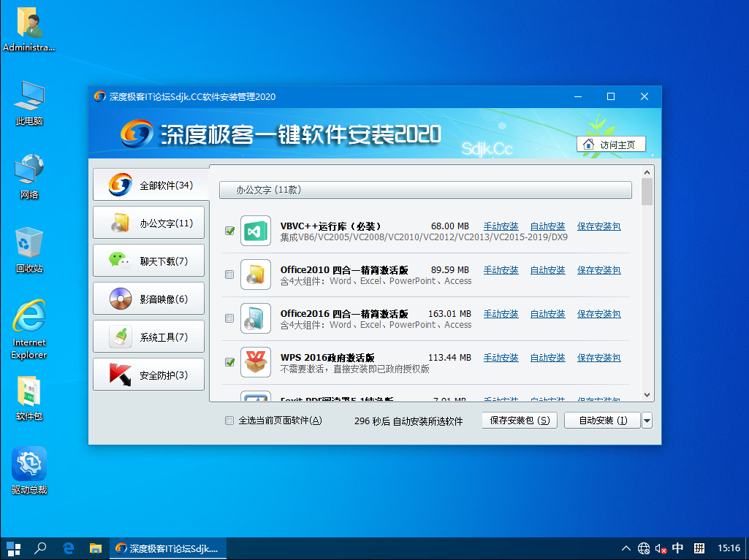
Task: Switch to 安全防护(3) category
Action: point(148,375)
